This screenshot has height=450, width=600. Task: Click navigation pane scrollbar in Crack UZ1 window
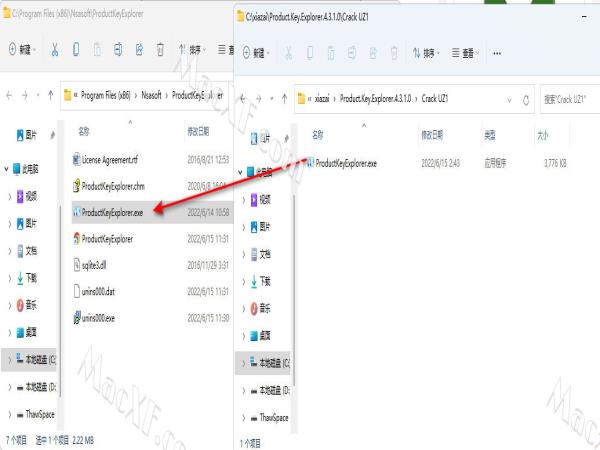294,291
